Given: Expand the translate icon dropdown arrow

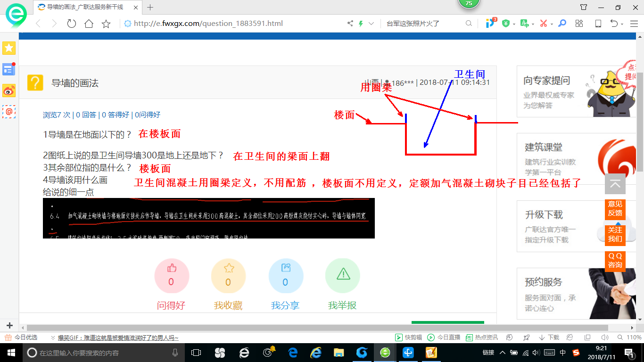Looking at the screenshot, I should pyautogui.click(x=533, y=24).
